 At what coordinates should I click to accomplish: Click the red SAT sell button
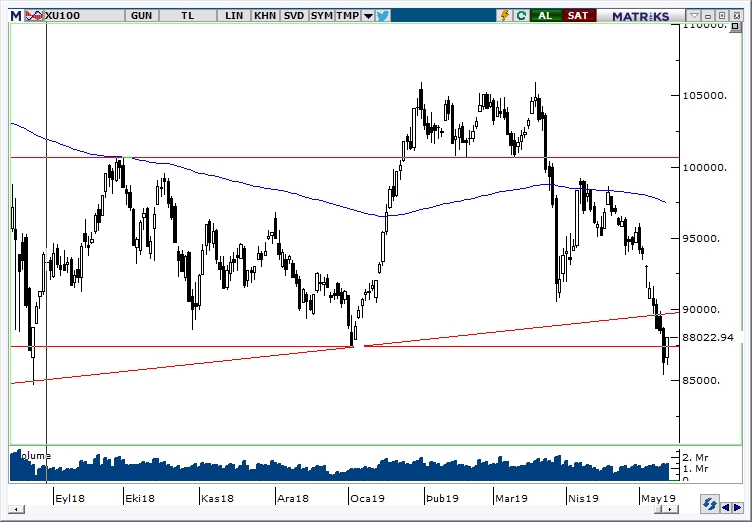578,16
